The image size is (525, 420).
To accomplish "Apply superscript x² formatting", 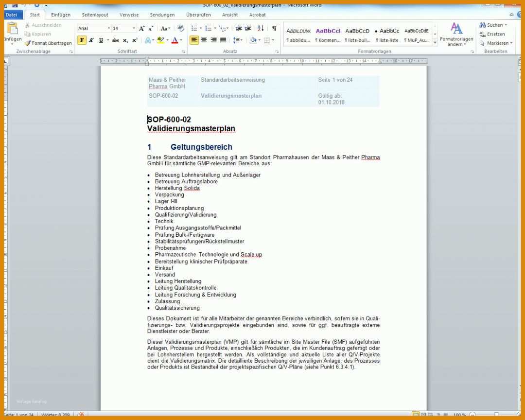I will tap(135, 40).
